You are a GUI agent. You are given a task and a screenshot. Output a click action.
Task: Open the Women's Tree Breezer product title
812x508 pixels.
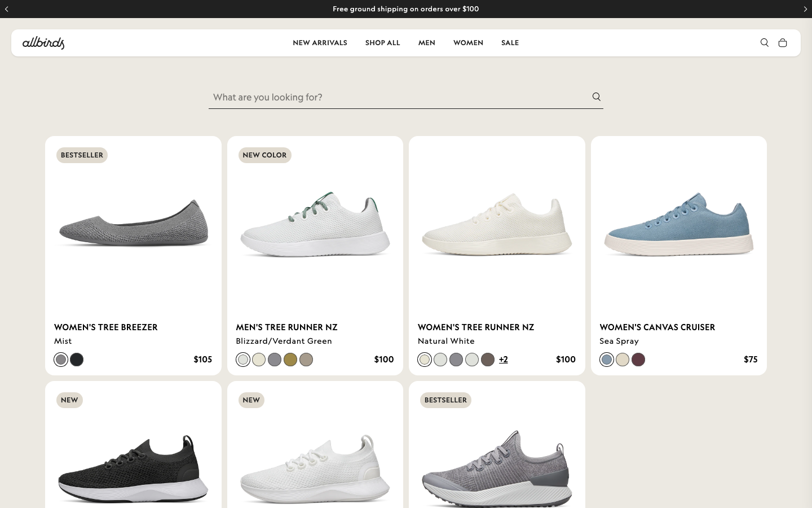click(x=106, y=327)
